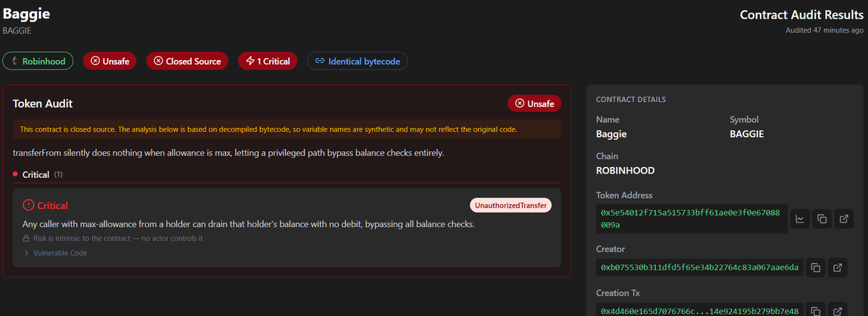Image resolution: width=868 pixels, height=316 pixels.
Task: Click the Token Audit heading
Action: pyautogui.click(x=43, y=103)
